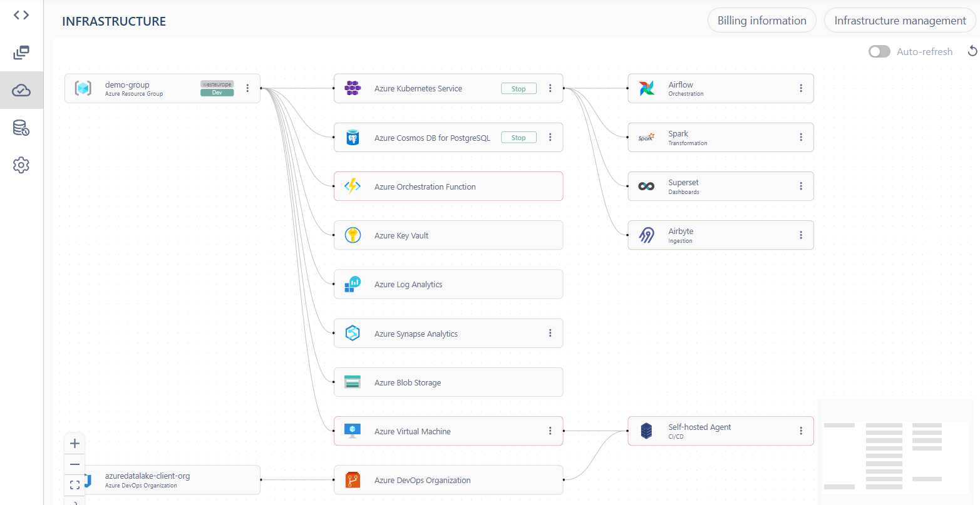
Task: Open the Self-hosted Agent three-dot menu
Action: pos(801,431)
